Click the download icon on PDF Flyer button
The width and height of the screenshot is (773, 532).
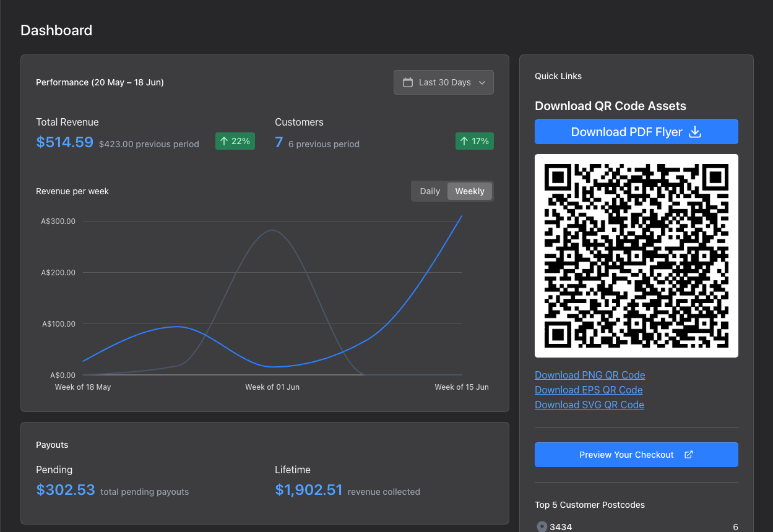coord(695,132)
